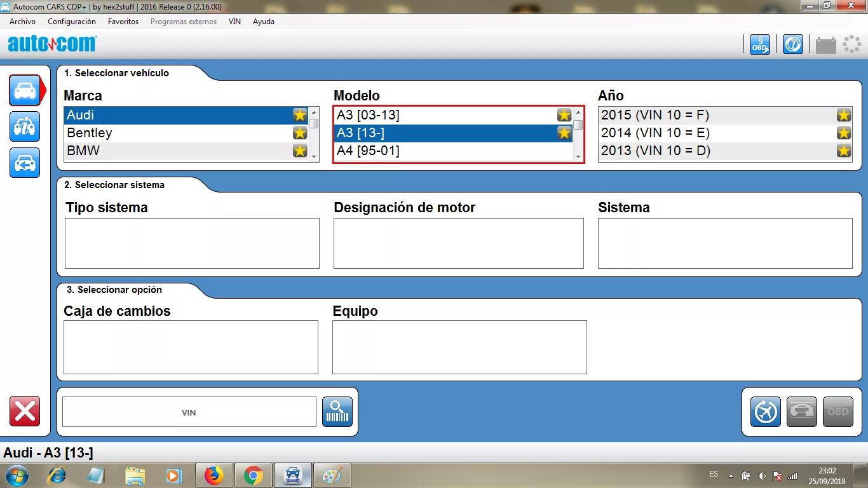Click the battery voltage indicator icon
This screenshot has width=868, height=488.
click(x=826, y=45)
